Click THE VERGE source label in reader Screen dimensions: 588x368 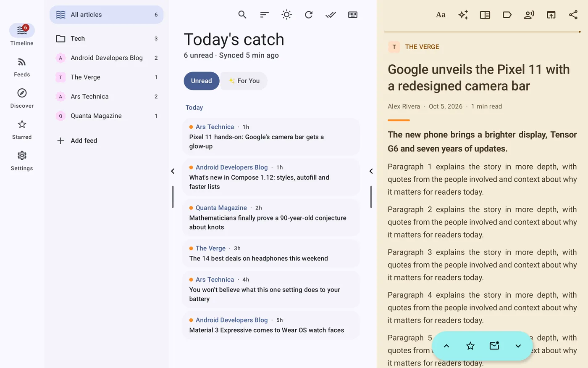click(422, 47)
